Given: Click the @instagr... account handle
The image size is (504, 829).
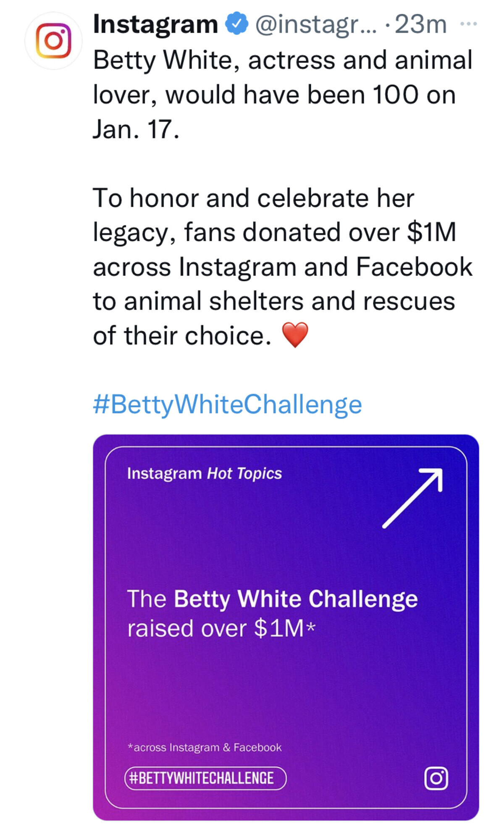Looking at the screenshot, I should tap(316, 24).
